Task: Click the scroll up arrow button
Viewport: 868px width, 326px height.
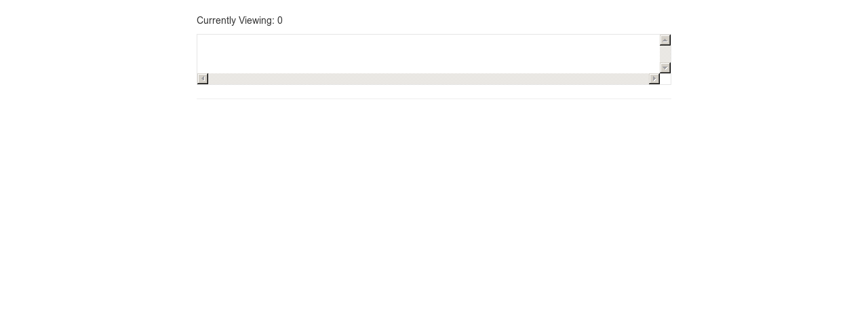Action: (x=665, y=40)
